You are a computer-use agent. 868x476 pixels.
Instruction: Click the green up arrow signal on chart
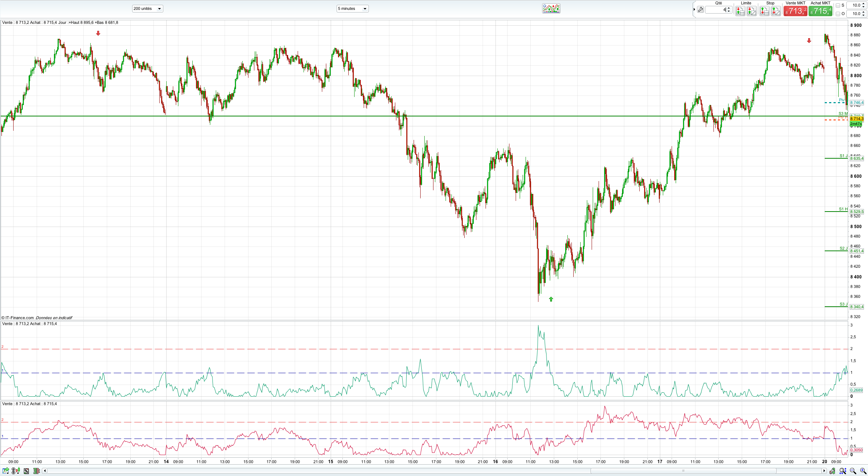[x=551, y=299]
